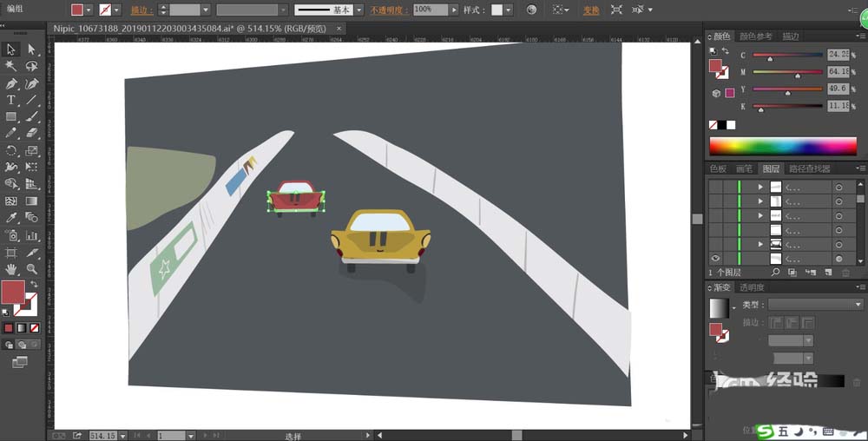868x441 pixels.
Task: Select the Selection tool
Action: 10,49
